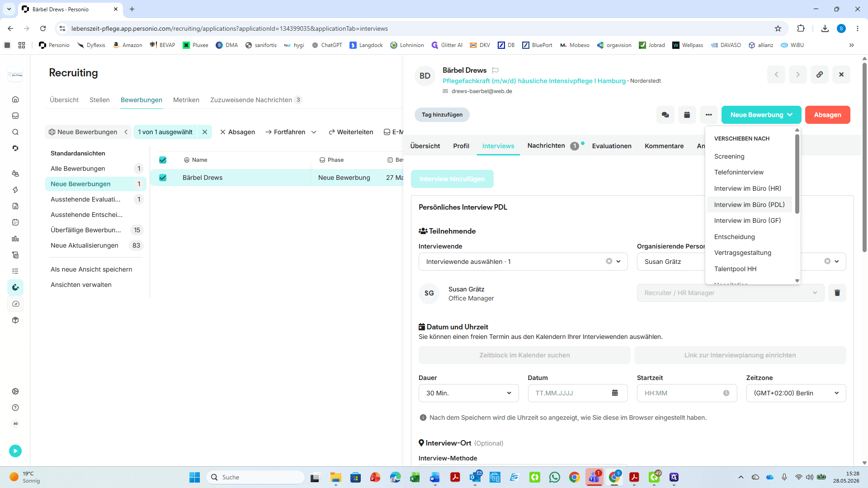Click Zeitblock im Kalender suchen
The image size is (868, 488).
524,355
